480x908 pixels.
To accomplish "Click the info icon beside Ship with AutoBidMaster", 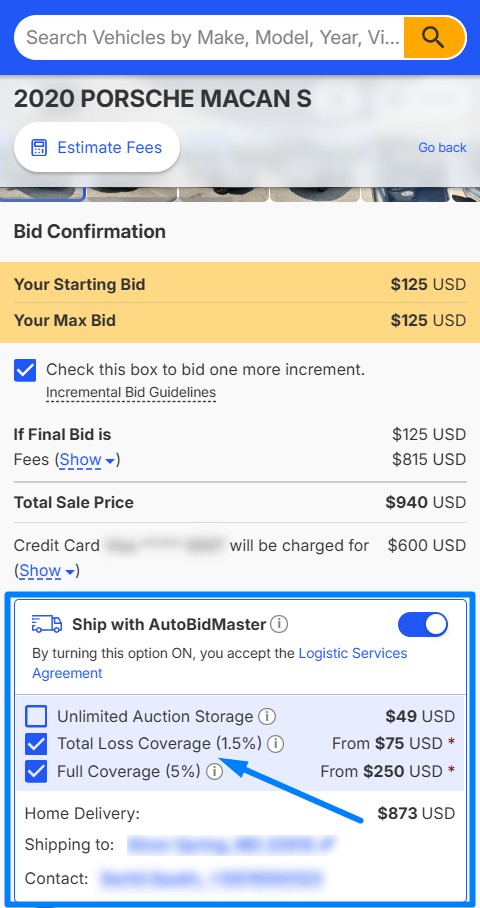I will click(279, 624).
